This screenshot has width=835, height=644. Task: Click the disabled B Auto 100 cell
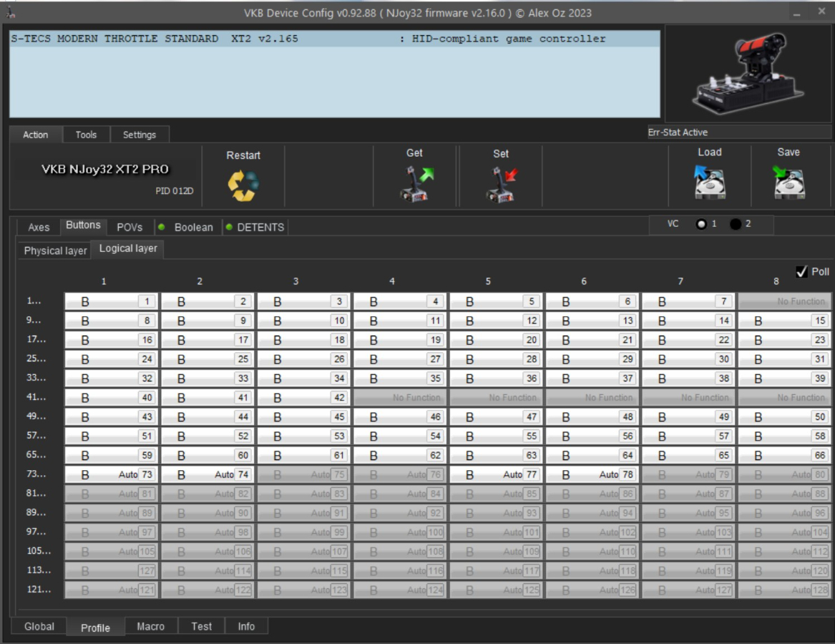point(400,532)
